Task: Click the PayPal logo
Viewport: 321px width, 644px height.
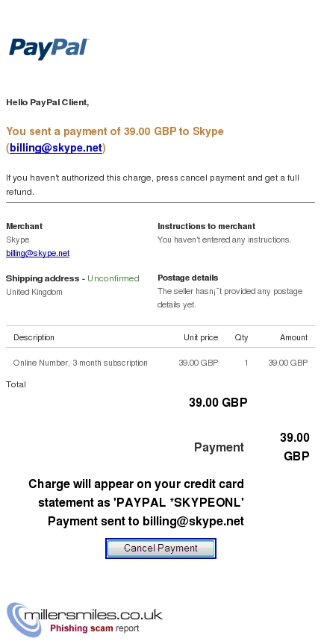Action: 49,49
